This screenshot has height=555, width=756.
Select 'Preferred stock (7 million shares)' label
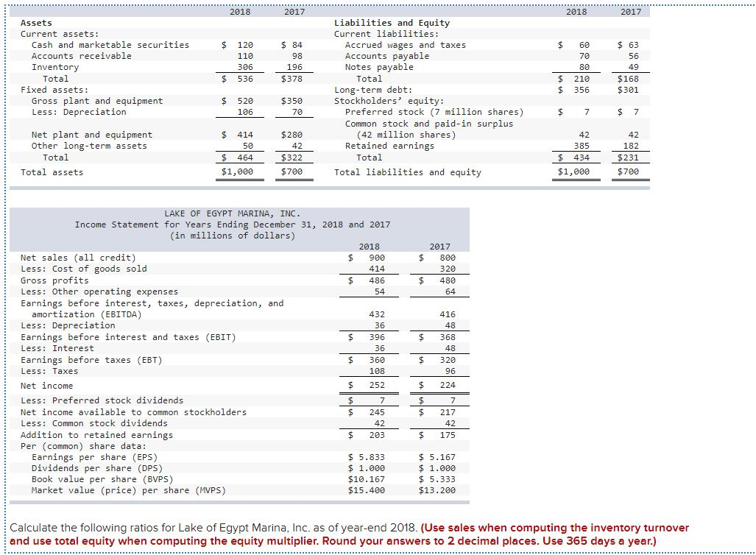434,112
